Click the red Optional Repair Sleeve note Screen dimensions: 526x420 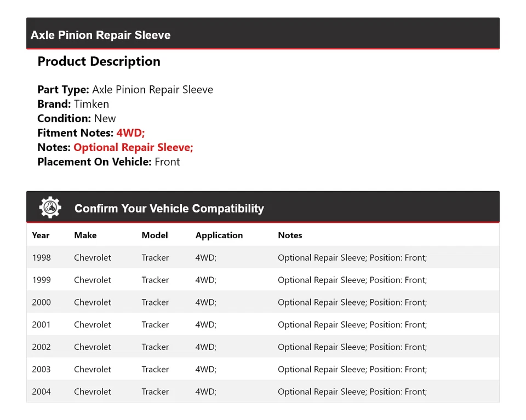[x=133, y=147]
